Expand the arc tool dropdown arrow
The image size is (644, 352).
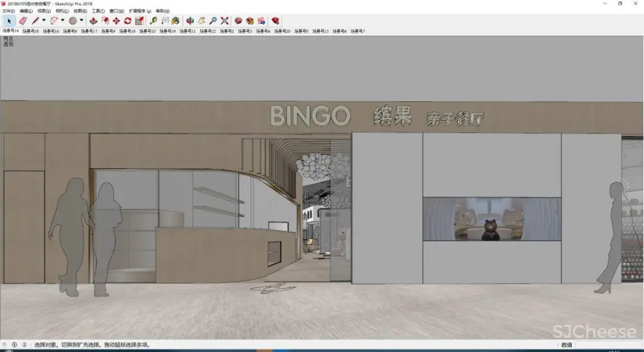62,21
